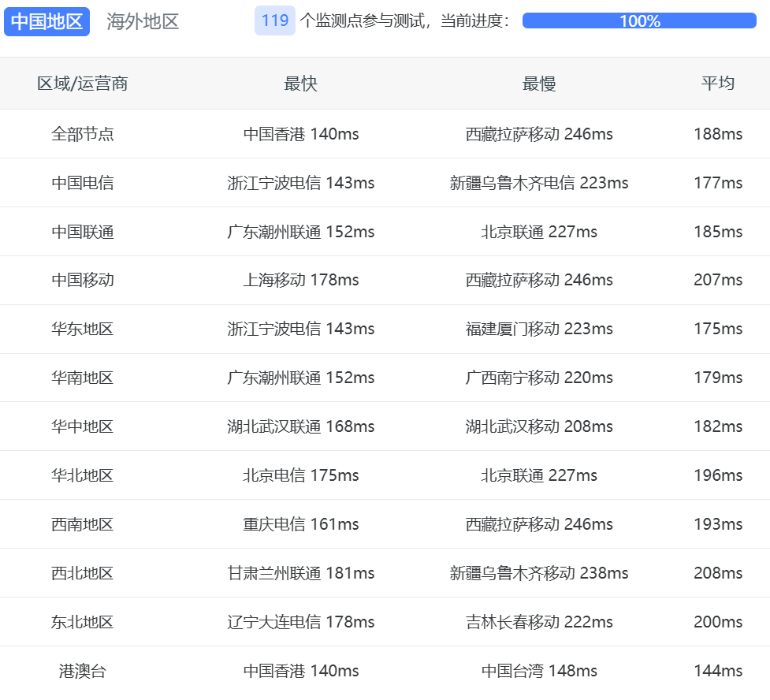Select the 中国移动 row label
770x700 pixels.
[x=83, y=280]
